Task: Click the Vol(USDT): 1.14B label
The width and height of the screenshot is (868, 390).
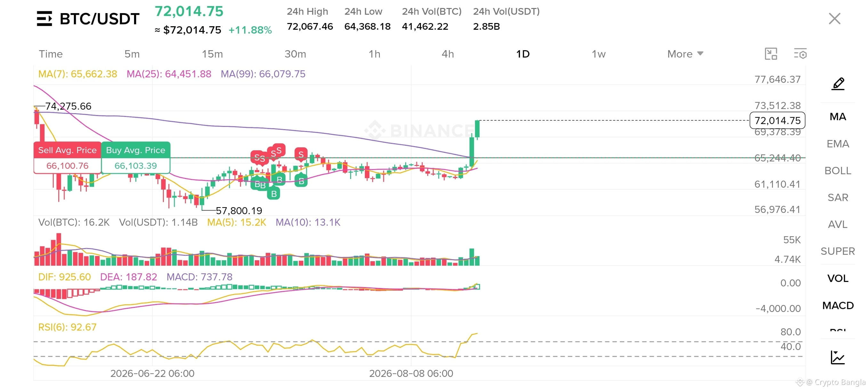Action: pyautogui.click(x=158, y=222)
